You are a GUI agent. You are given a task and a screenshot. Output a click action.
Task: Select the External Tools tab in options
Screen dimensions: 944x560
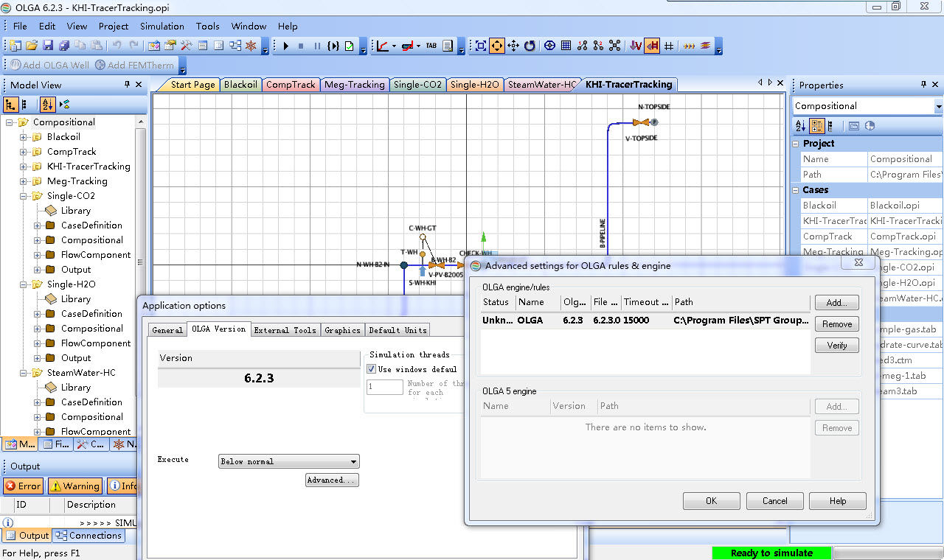click(x=285, y=330)
